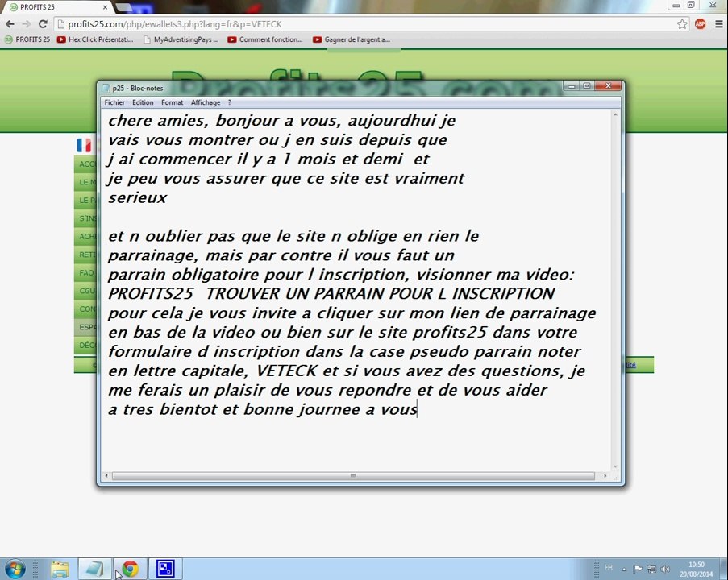728x580 pixels.
Task: Open the Comment fonction bookmark
Action: tap(265, 39)
